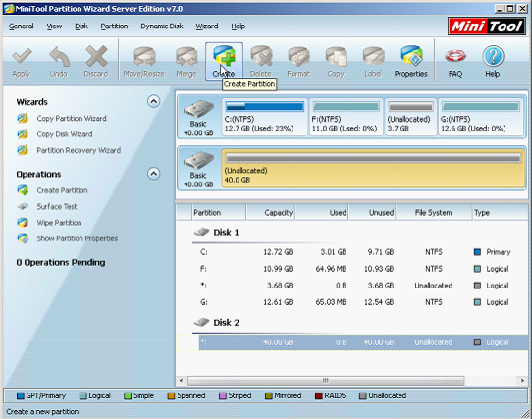532x419 pixels.
Task: Click the File System column header
Action: pyautogui.click(x=433, y=212)
